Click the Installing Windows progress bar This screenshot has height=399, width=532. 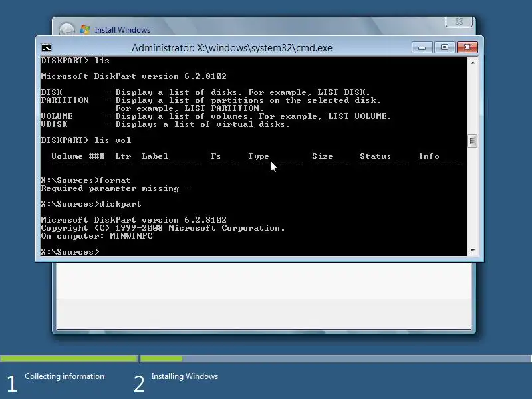(x=336, y=358)
